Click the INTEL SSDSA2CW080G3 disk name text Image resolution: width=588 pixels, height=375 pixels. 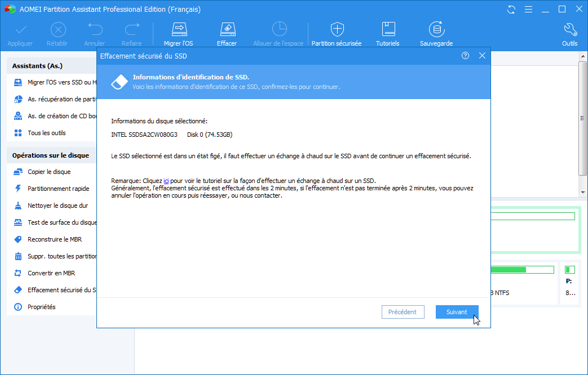click(x=144, y=135)
